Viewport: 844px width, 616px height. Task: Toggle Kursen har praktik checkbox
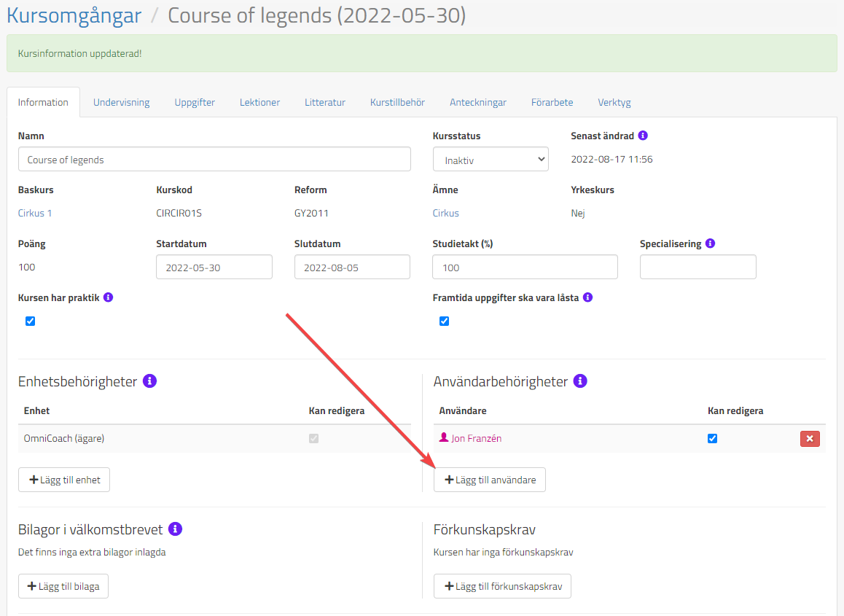pos(30,321)
